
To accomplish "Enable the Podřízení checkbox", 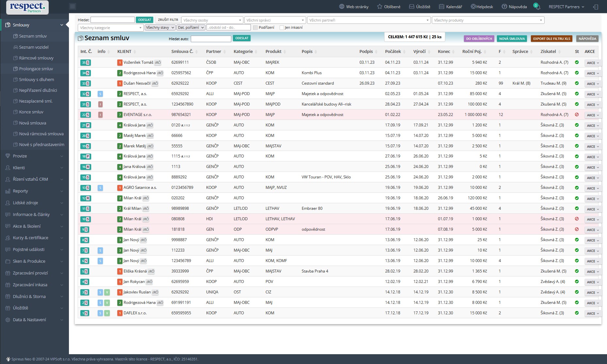I will (x=255, y=28).
